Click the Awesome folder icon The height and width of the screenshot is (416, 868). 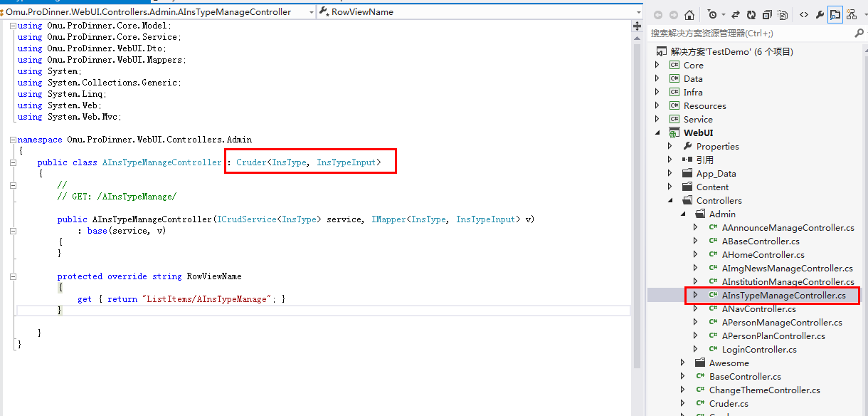click(x=700, y=363)
